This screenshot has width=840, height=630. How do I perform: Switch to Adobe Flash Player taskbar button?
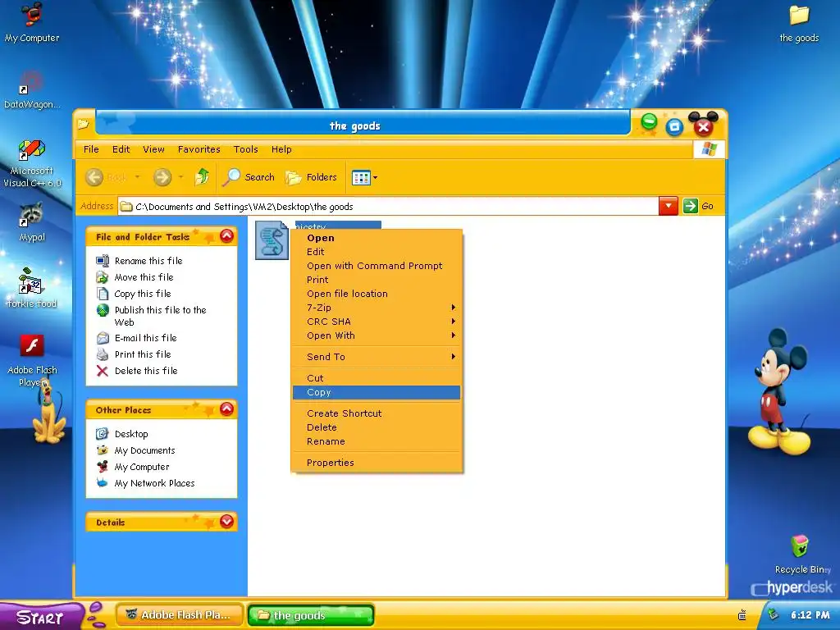(x=180, y=615)
